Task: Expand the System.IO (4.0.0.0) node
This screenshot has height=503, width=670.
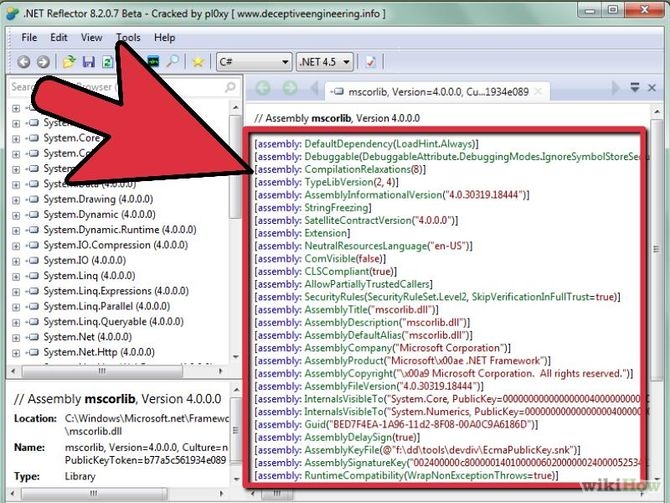Action: pos(16,261)
